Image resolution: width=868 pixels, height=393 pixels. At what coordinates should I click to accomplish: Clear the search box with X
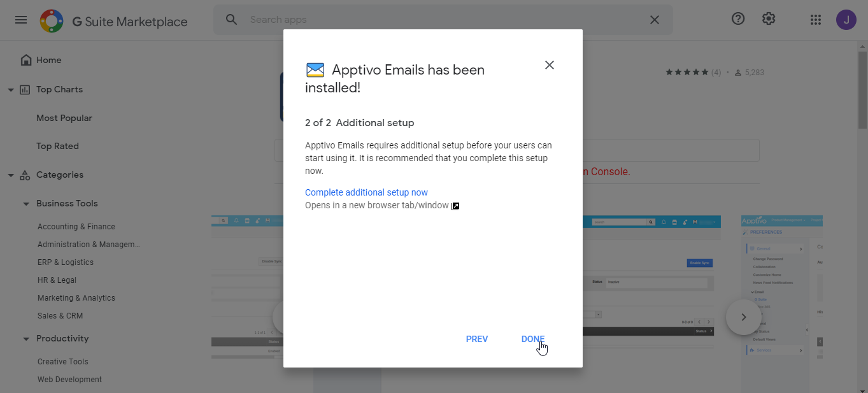(654, 20)
